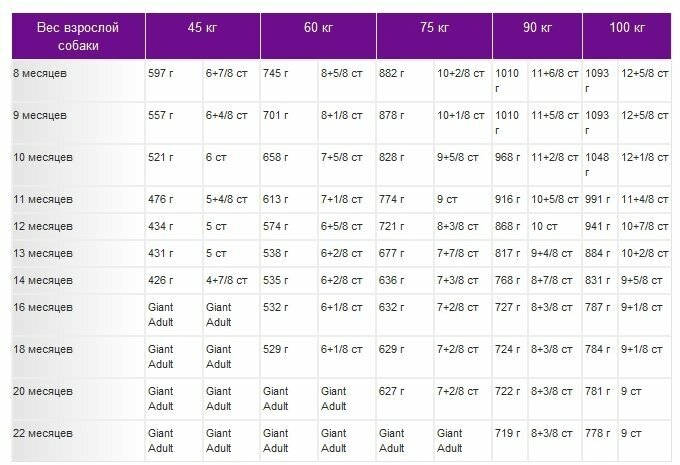Image resolution: width=680 pixels, height=465 pixels.
Task: Click the 45 кг column header
Action: [203, 36]
